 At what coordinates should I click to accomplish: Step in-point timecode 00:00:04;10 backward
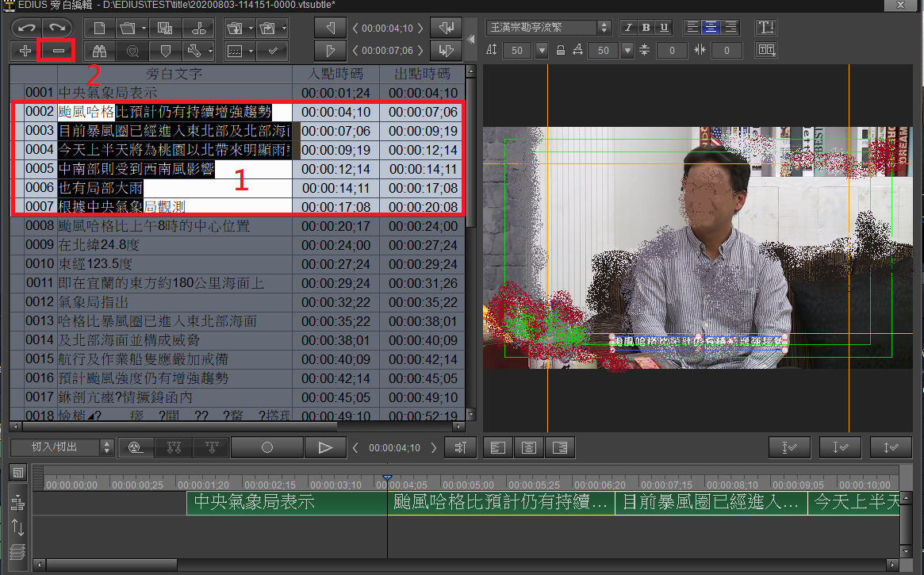click(356, 28)
